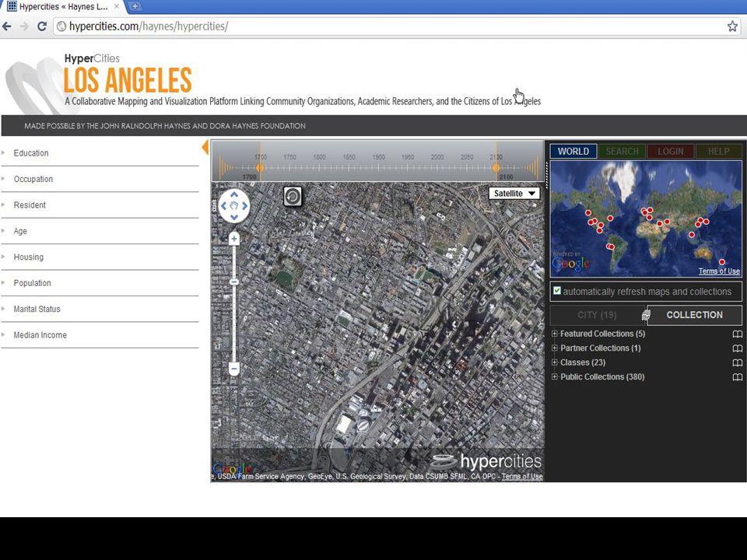
Task: Click the world minimap thumbnail
Action: [646, 219]
